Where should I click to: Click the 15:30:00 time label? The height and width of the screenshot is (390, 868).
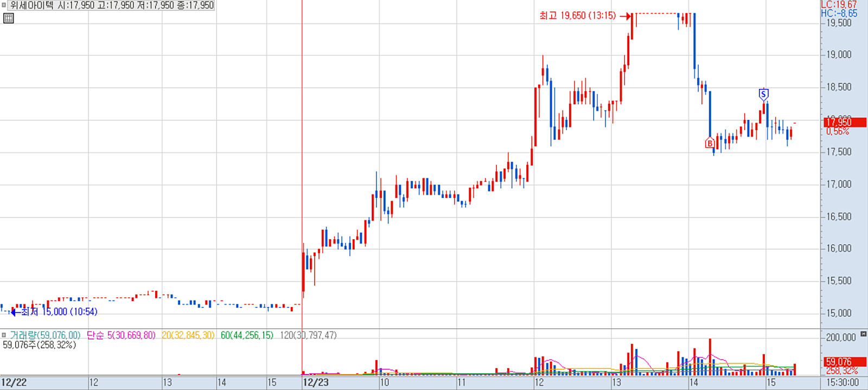click(x=843, y=382)
